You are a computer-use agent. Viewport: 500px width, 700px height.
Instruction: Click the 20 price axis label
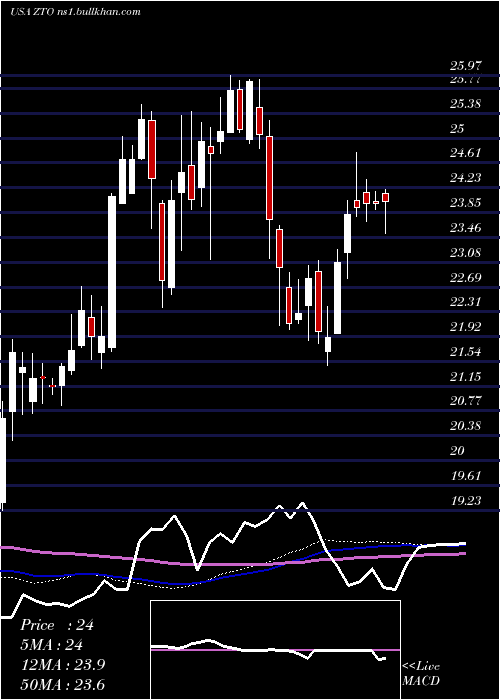457,451
